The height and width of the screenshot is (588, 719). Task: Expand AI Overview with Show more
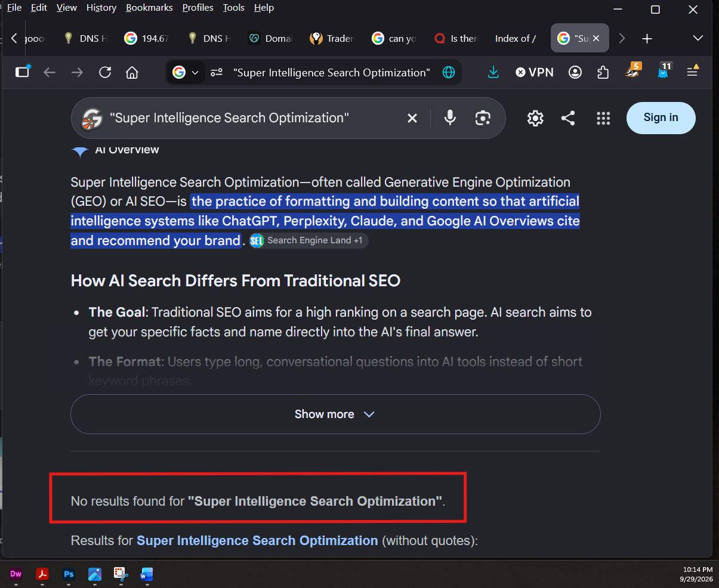[335, 414]
